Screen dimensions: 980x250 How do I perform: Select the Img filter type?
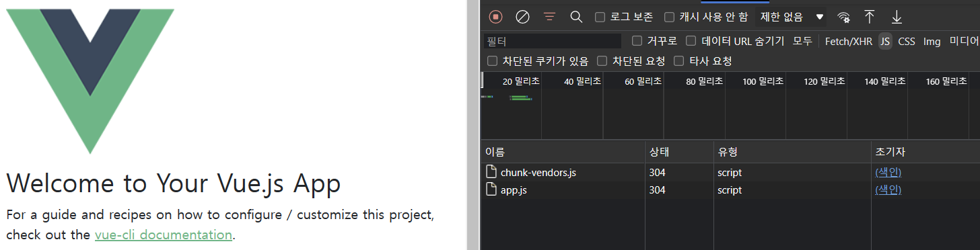coord(932,41)
